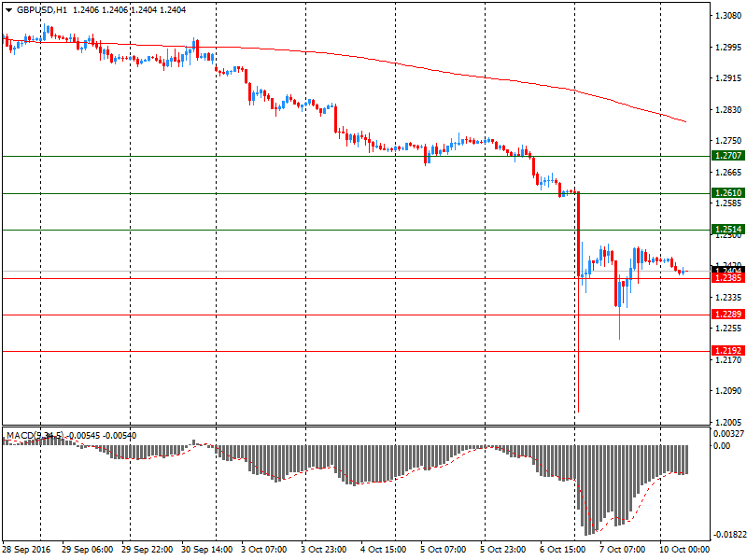Image resolution: width=747 pixels, height=560 pixels.
Task: Select the 1.2514 green level label
Action: tap(728, 230)
